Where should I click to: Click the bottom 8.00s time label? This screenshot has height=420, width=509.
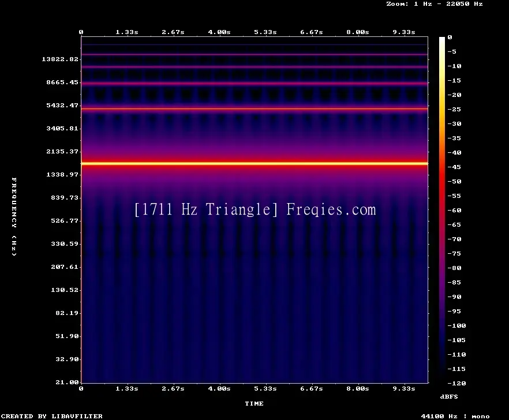(358, 388)
